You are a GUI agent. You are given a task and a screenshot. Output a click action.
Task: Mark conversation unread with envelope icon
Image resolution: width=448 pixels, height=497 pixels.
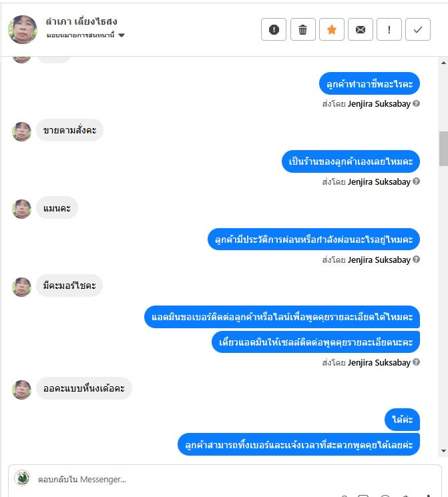(x=361, y=29)
